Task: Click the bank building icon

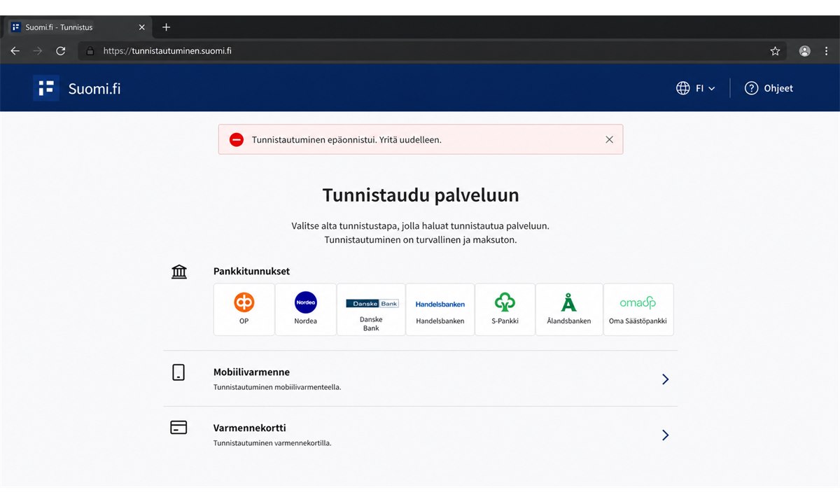Action: tap(179, 272)
